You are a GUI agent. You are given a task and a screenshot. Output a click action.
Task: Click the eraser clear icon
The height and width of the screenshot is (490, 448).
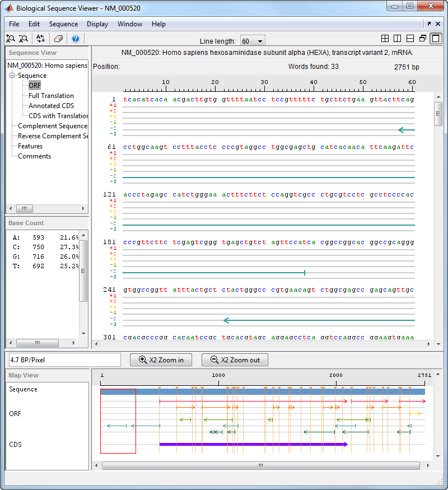58,39
